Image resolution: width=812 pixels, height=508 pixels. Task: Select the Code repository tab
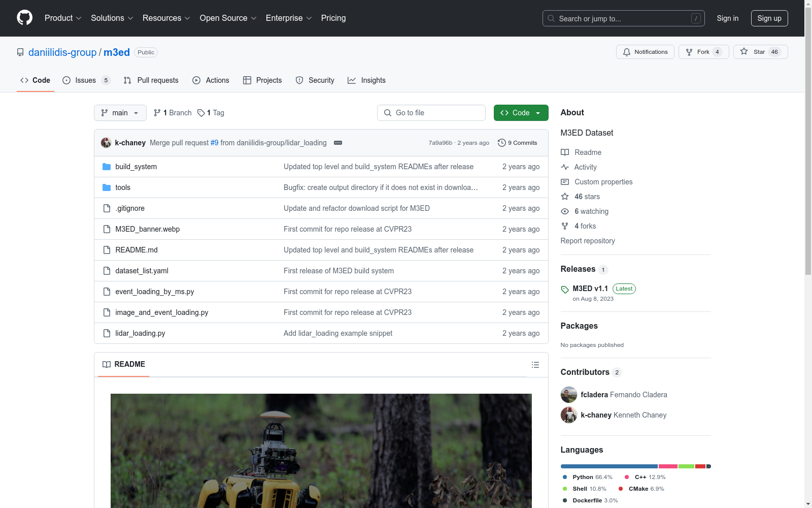pos(36,80)
